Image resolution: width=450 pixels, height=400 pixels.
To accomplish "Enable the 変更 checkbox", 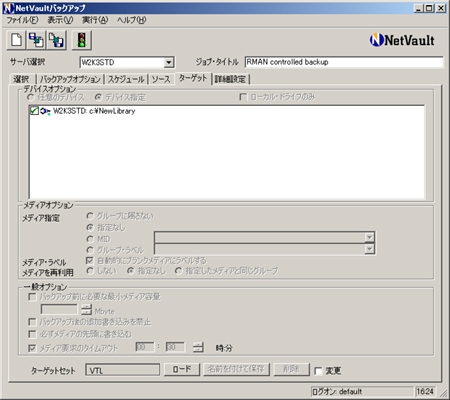I will coord(318,371).
